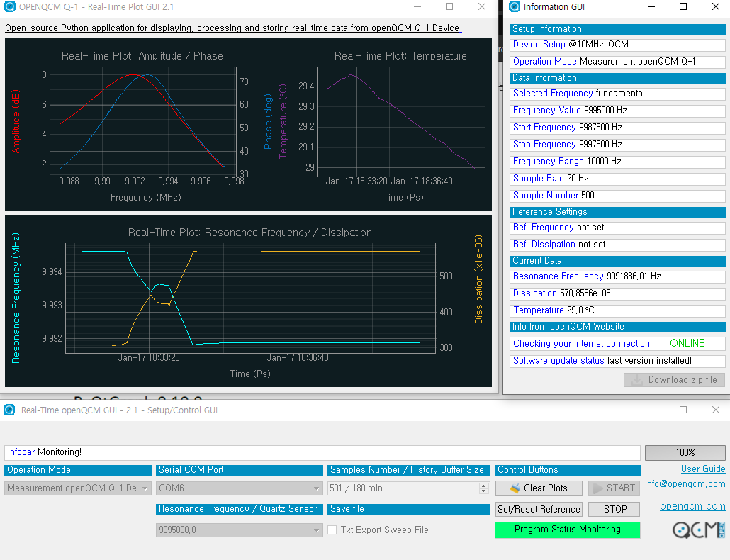This screenshot has width=730, height=560.
Task: Click the app icon in the Information GUI title bar
Action: [514, 6]
